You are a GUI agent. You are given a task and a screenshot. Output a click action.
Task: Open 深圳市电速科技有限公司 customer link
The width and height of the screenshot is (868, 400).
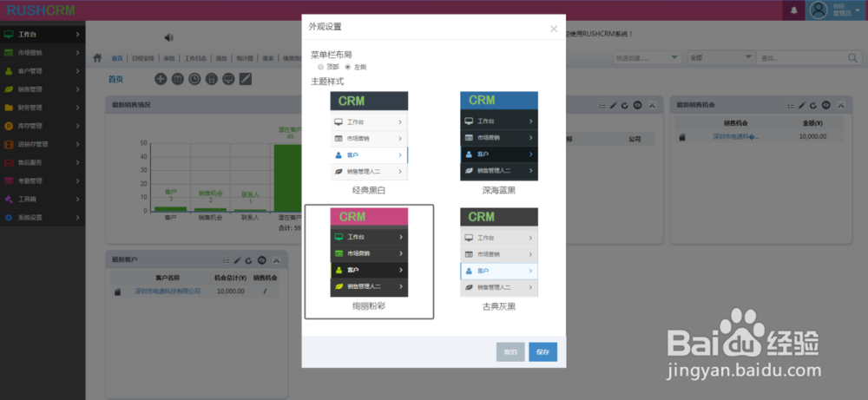pyautogui.click(x=168, y=291)
